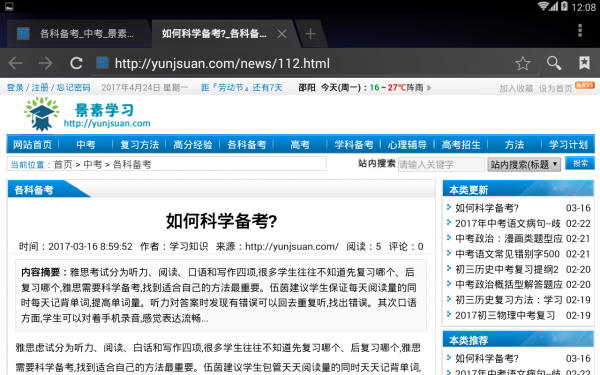Focus the 请输入关键字 search field
The width and height of the screenshot is (600, 375).
coord(441,165)
